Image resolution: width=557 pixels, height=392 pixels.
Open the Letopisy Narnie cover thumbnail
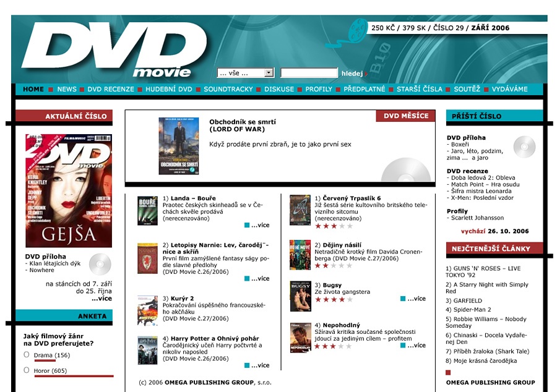click(147, 258)
